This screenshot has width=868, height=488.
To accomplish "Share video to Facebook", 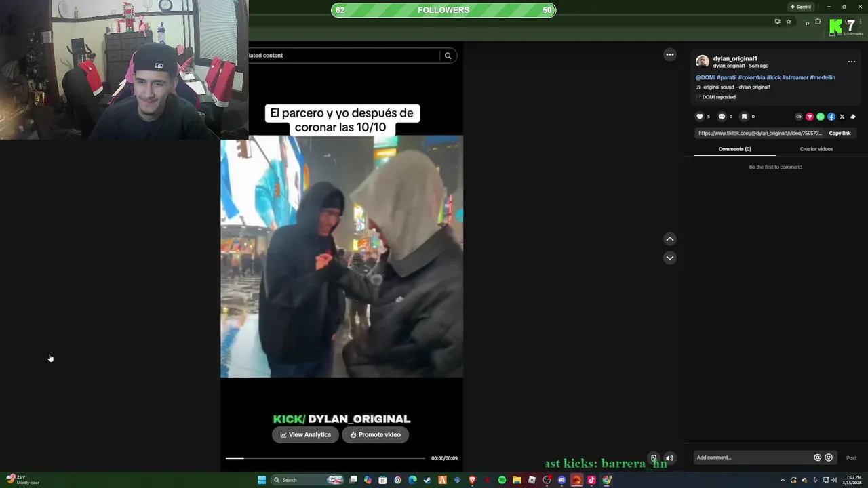I will pos(831,117).
